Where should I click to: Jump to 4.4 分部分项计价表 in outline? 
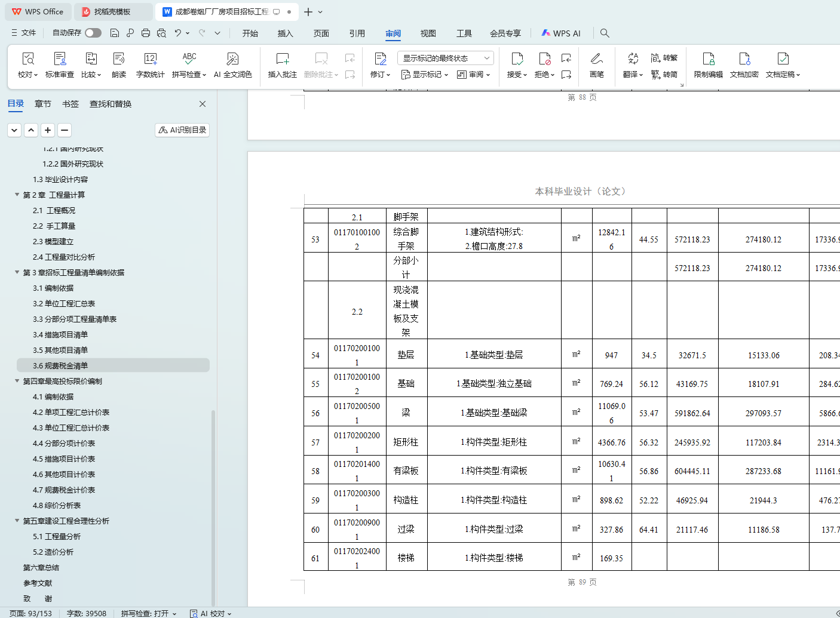(64, 443)
